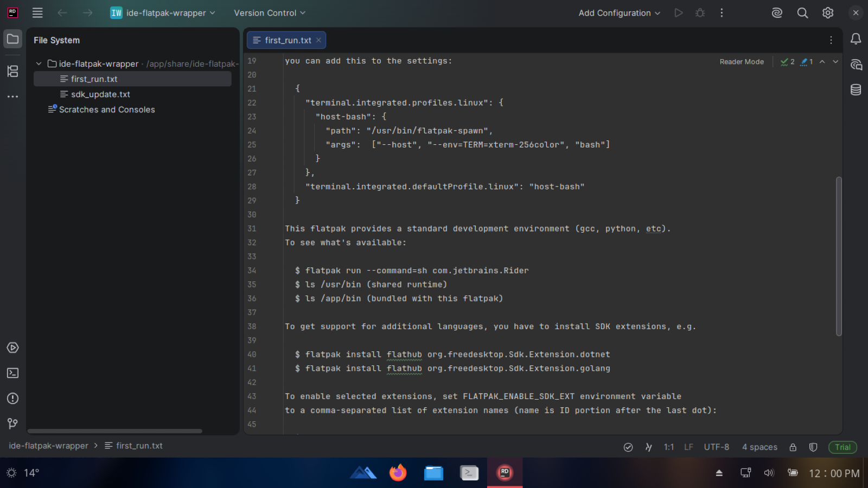Open the Structure tool window

pyautogui.click(x=12, y=71)
